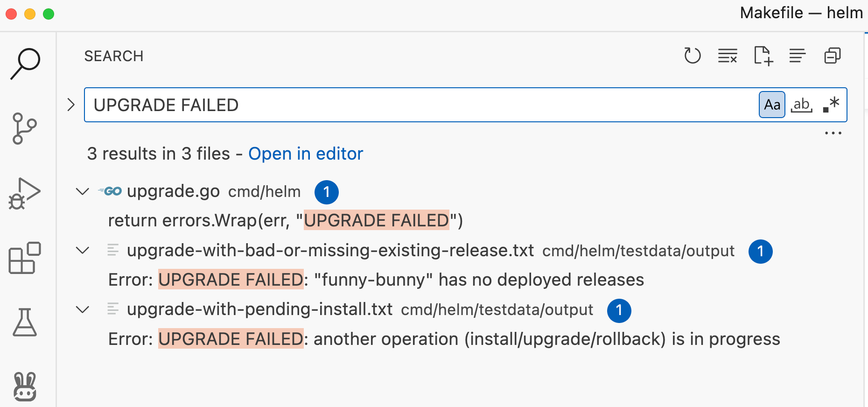Viewport: 868px width, 407px height.
Task: Click the UPGRADE FAILED search input field
Action: pyautogui.click(x=420, y=105)
